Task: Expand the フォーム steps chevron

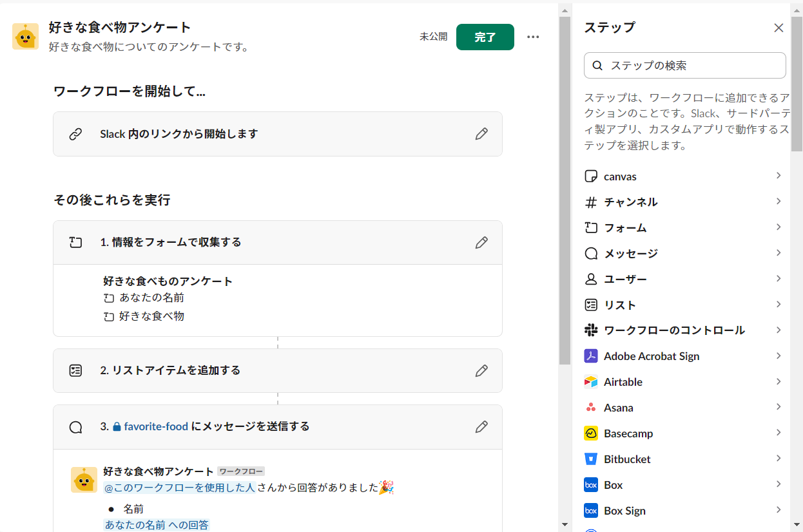Action: (779, 227)
